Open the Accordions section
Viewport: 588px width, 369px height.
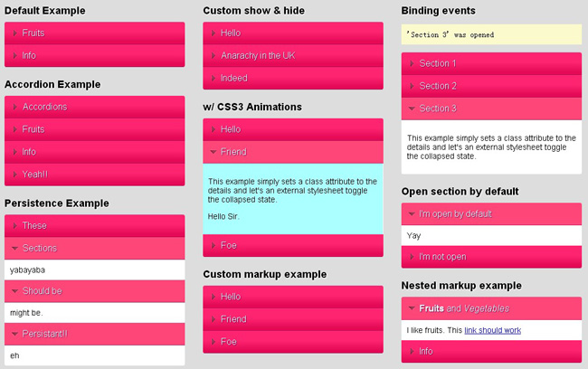point(44,107)
